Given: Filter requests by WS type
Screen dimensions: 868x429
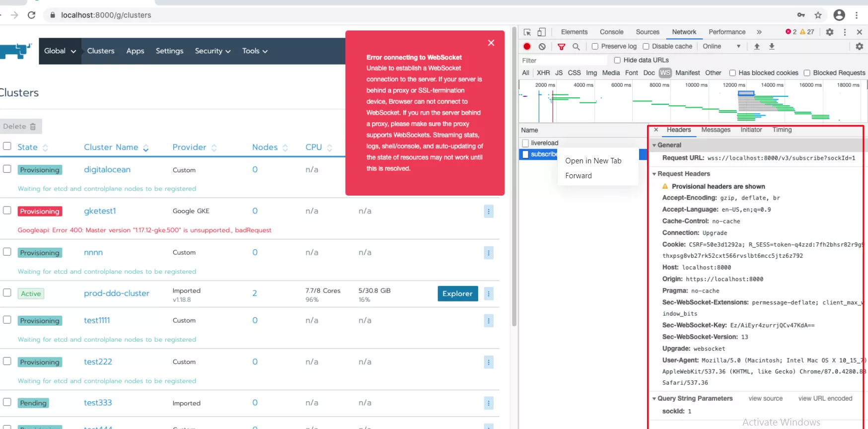Looking at the screenshot, I should pos(665,73).
